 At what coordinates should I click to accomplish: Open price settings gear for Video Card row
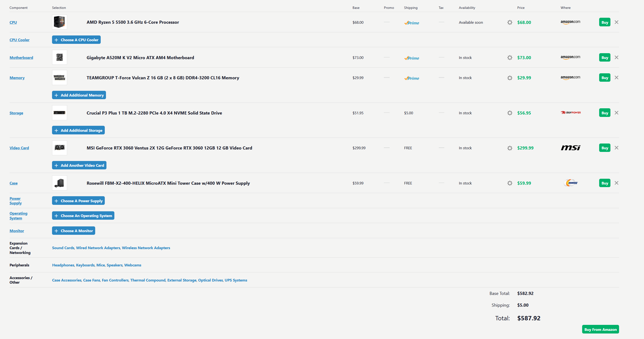pos(510,148)
